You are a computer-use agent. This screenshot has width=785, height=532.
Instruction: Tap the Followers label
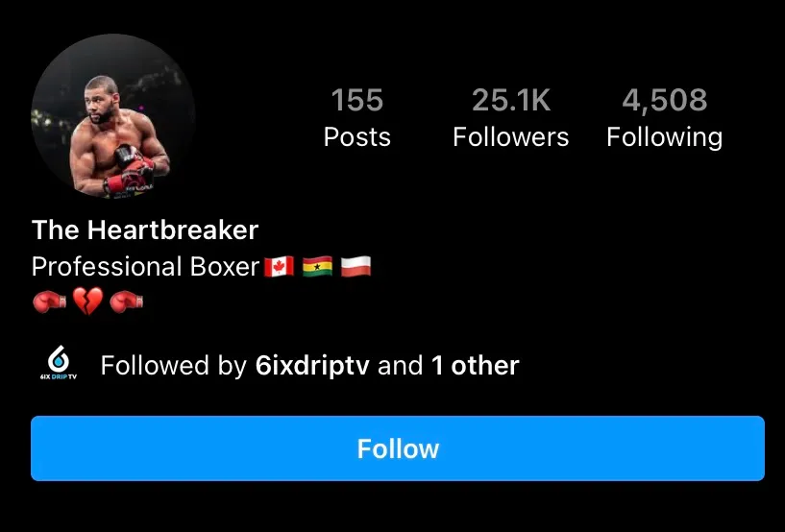coord(510,136)
